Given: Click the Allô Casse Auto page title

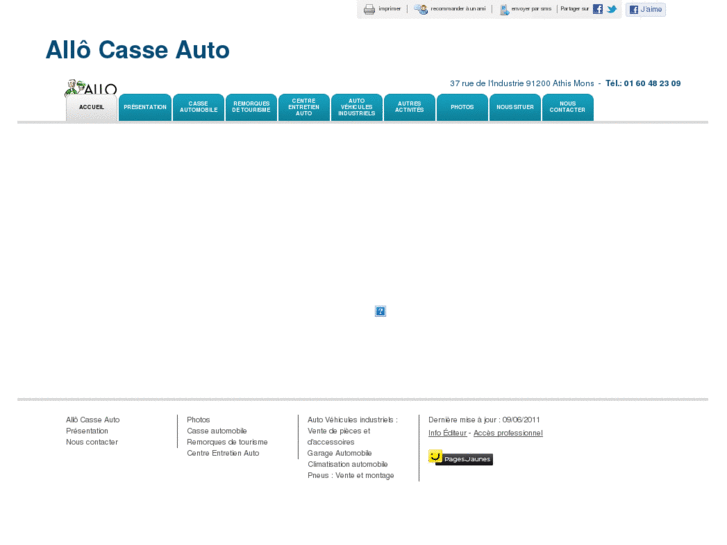Looking at the screenshot, I should [138, 50].
